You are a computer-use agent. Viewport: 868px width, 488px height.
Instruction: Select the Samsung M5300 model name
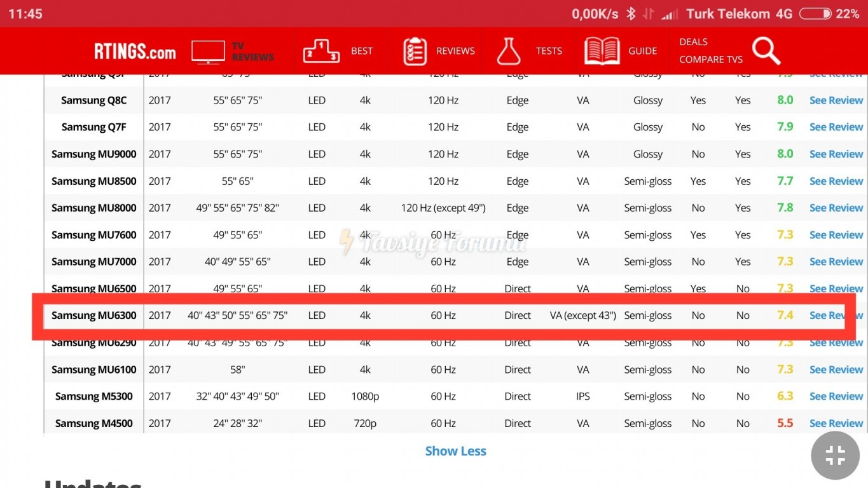[94, 396]
